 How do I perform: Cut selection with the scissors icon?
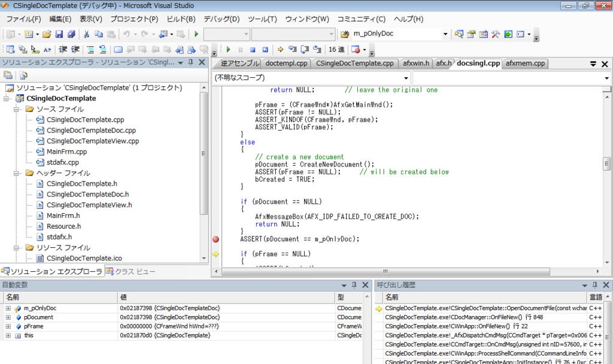[x=86, y=34]
